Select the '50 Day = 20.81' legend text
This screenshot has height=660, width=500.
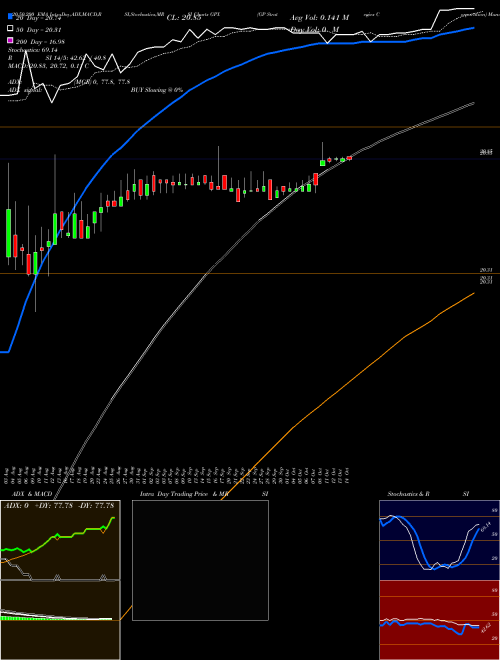39,30
